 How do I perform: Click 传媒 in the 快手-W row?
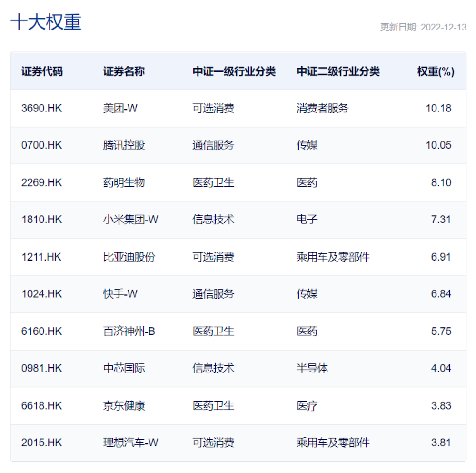pyautogui.click(x=307, y=294)
